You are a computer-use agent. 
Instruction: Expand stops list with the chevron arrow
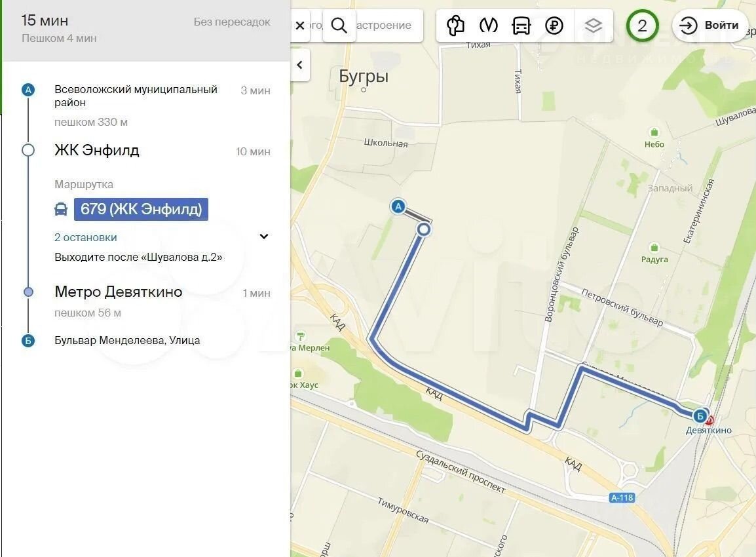pyautogui.click(x=264, y=237)
